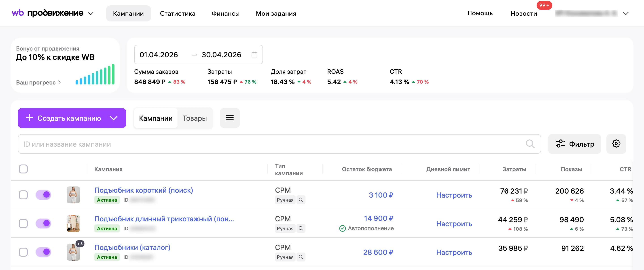Expand the Создать кампанию dropdown arrow
Viewport: 644px width, 270px height.
click(x=114, y=118)
